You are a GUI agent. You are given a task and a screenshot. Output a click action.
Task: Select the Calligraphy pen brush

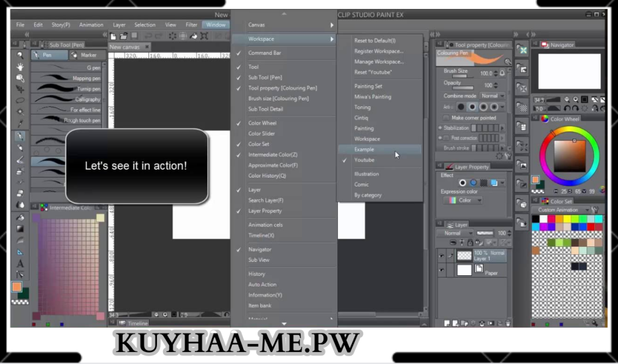tap(66, 100)
